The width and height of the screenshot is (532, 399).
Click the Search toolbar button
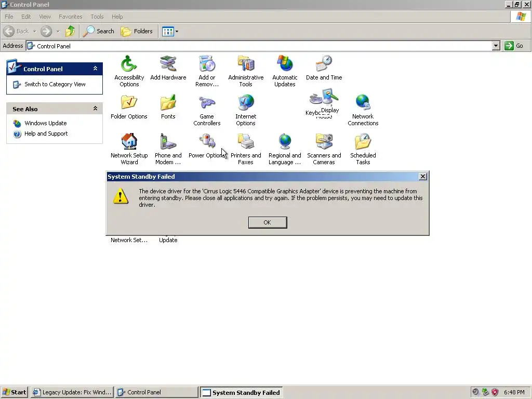click(99, 31)
